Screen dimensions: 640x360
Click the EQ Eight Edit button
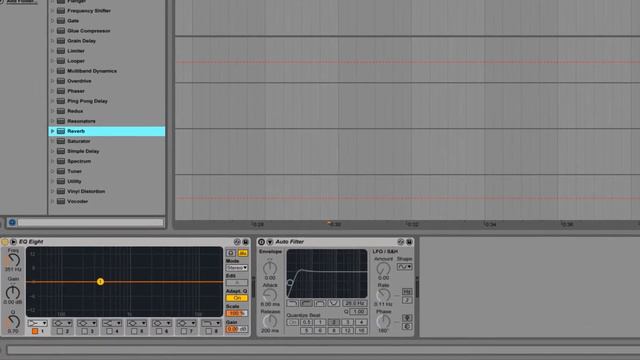point(237,282)
